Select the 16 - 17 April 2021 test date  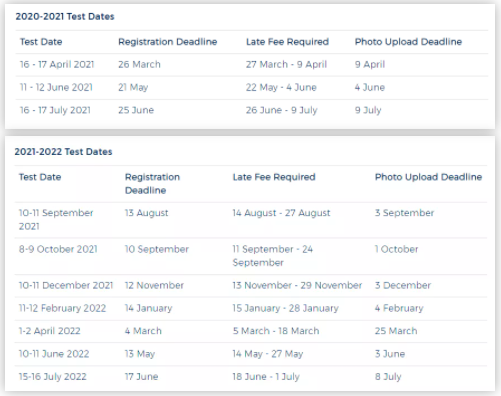coord(57,64)
